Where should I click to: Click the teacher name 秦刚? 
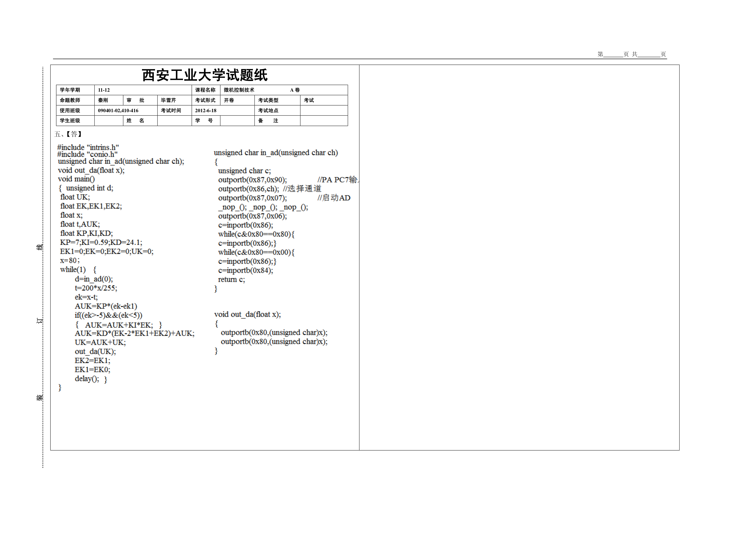[103, 100]
